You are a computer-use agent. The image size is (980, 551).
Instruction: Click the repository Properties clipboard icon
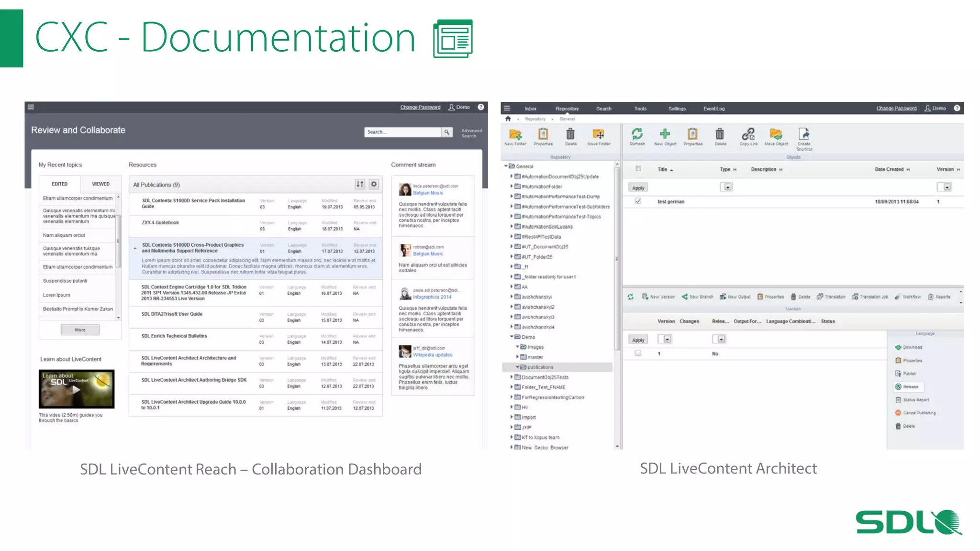tap(543, 134)
